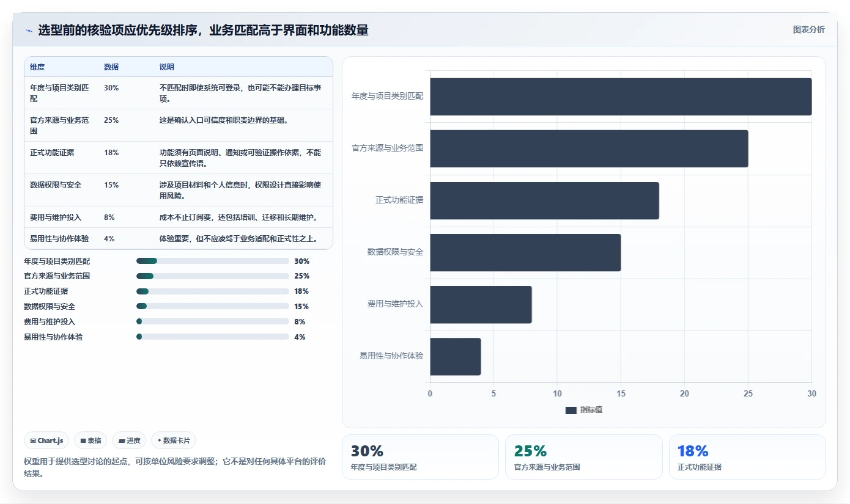Click the 年度与项目类别匹配 chart bar

621,97
